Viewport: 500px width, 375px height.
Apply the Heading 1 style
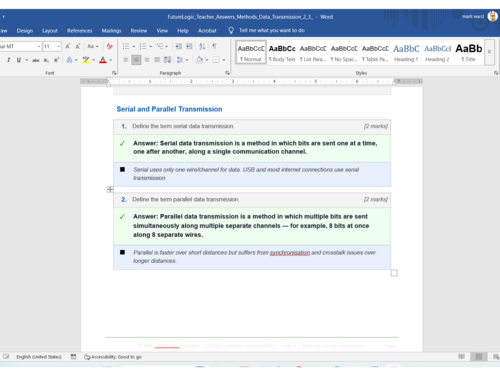406,52
